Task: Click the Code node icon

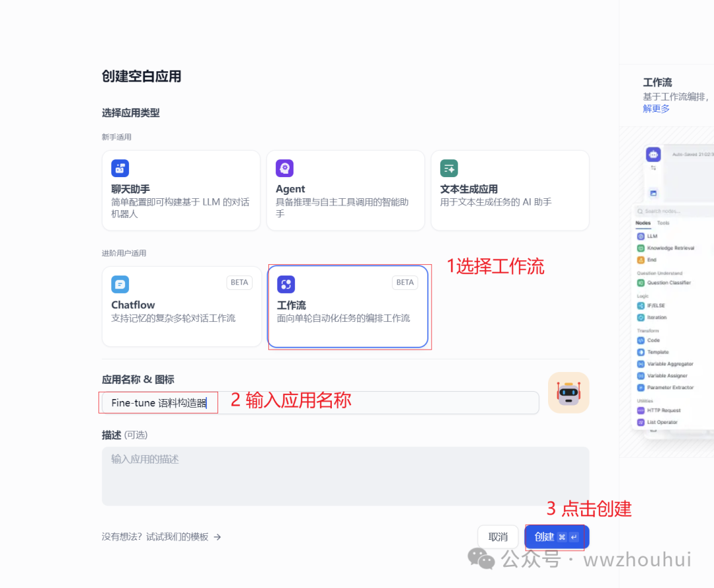Action: 641,340
